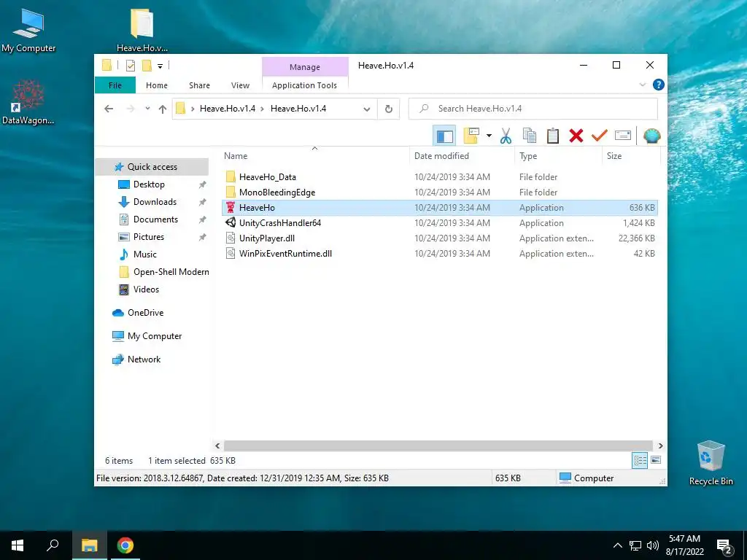Open the Customize Quick Access Toolbar dropdown
This screenshot has width=747, height=560.
coord(160,66)
